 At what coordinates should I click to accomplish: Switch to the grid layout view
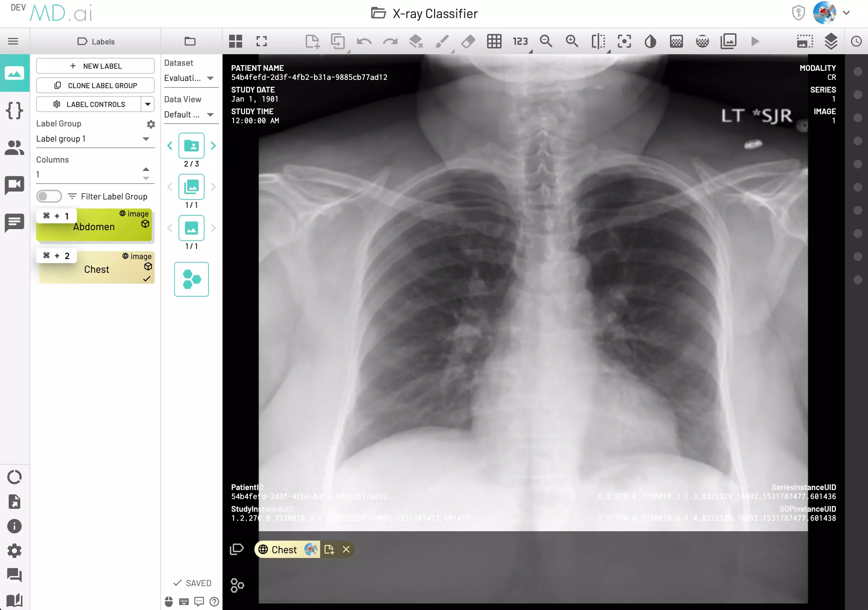[236, 42]
